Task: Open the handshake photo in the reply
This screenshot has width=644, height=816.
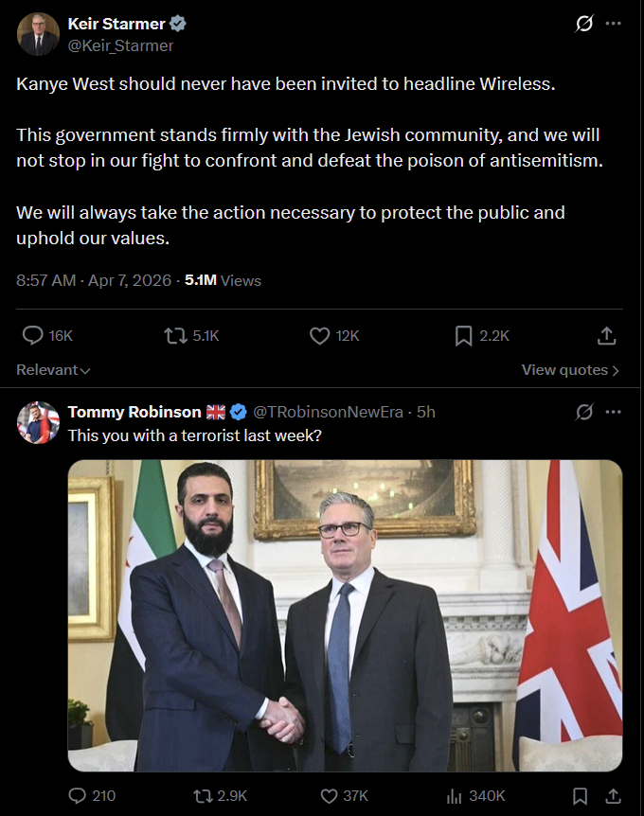Action: coord(345,615)
